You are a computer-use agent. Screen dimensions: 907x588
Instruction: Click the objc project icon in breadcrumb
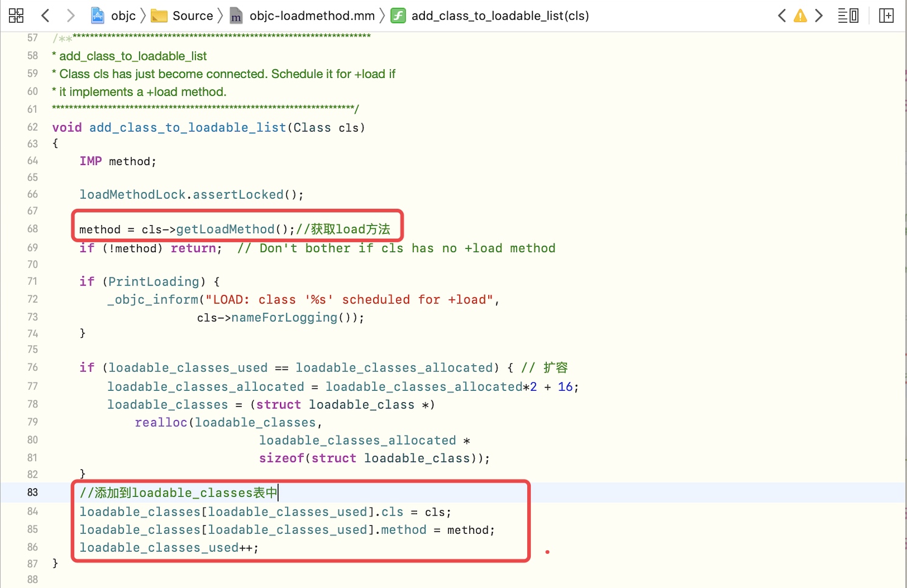(x=97, y=15)
